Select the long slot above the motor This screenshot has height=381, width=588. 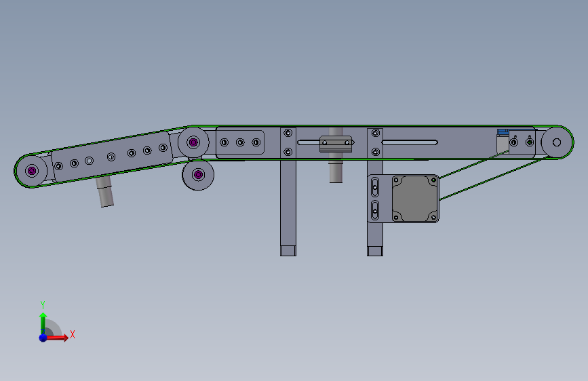point(410,142)
